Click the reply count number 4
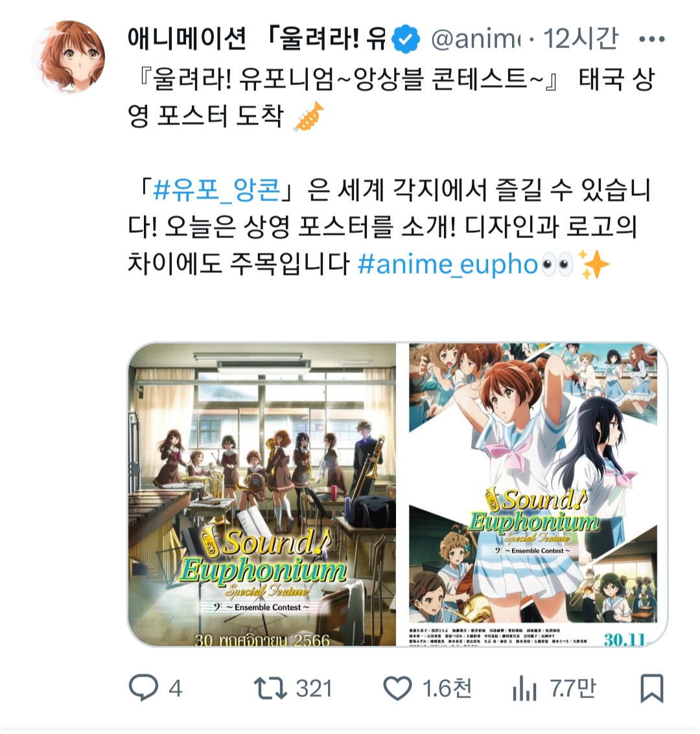This screenshot has width=700, height=734. click(x=176, y=689)
